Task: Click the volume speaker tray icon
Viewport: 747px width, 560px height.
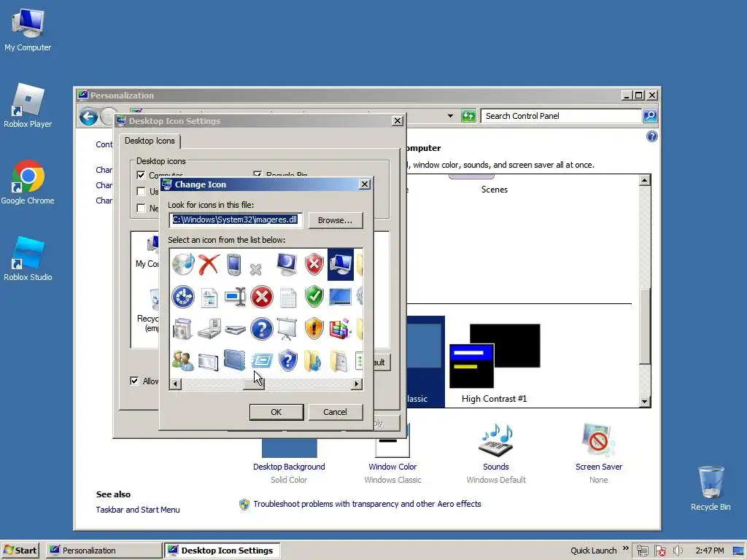Action: [678, 551]
